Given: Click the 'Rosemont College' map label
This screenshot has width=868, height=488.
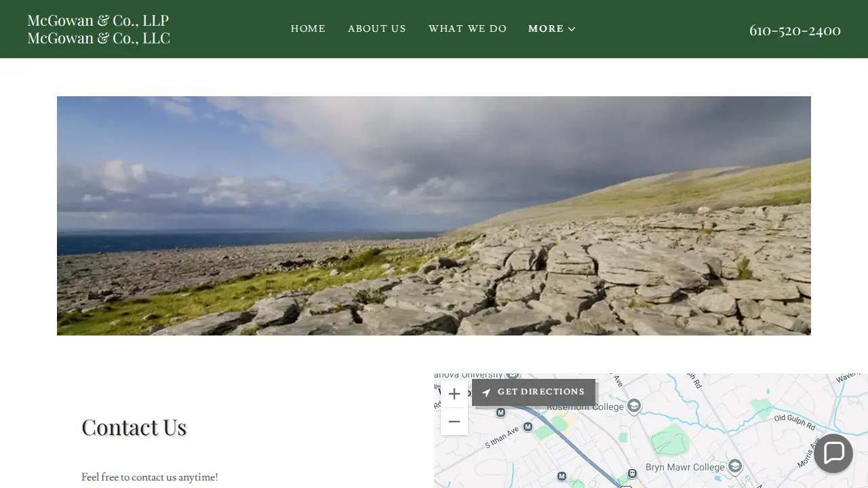Looking at the screenshot, I should (585, 407).
